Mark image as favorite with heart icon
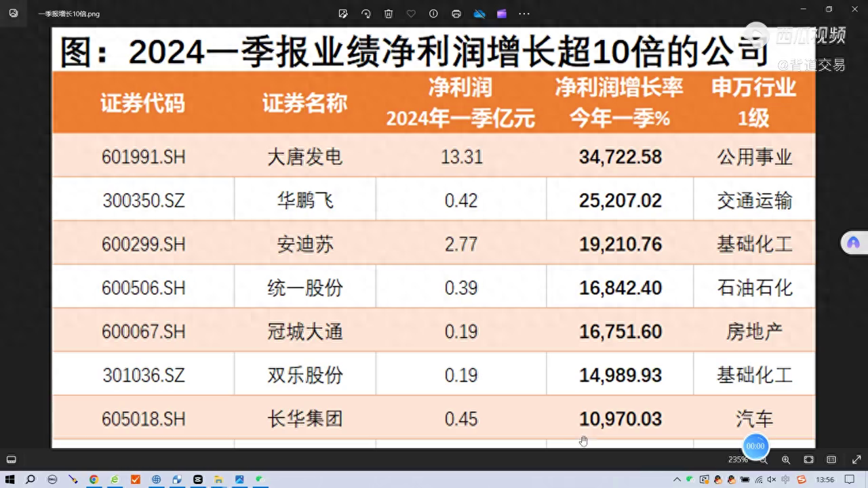 411,14
